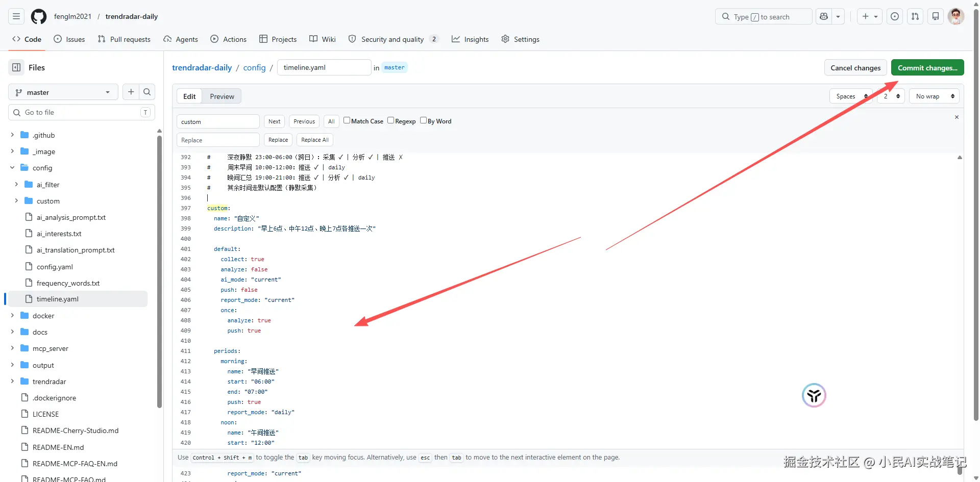Collapse the Files side panel icon
The width and height of the screenshot is (980, 482).
16,67
